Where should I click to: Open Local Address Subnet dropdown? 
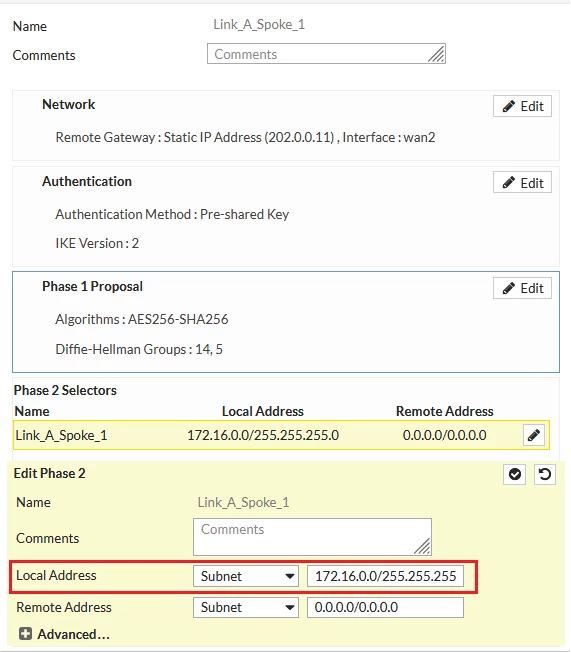tap(246, 576)
